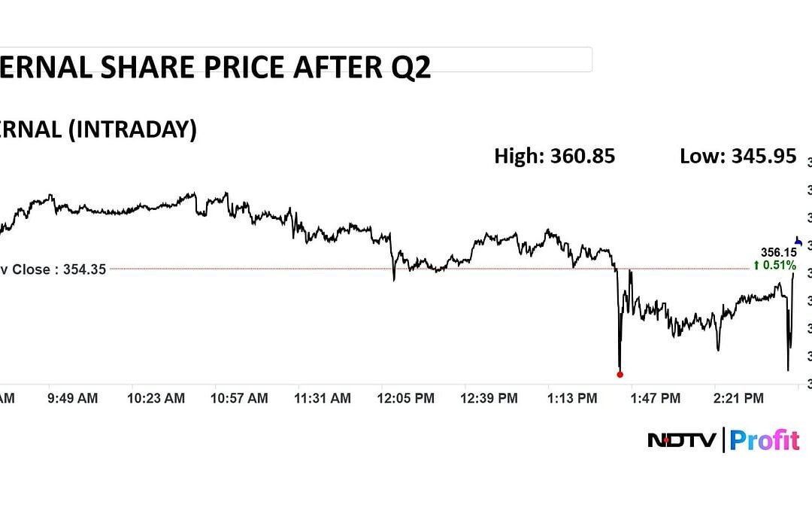
Task: Click the blue current-price marker at right edge
Action: [800, 243]
